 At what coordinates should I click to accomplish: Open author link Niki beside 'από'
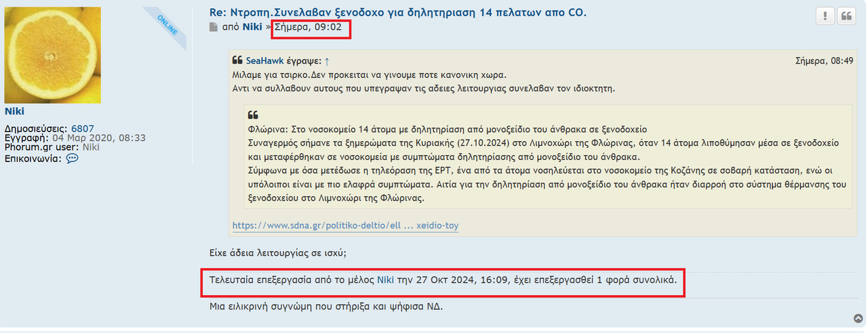[x=252, y=28]
